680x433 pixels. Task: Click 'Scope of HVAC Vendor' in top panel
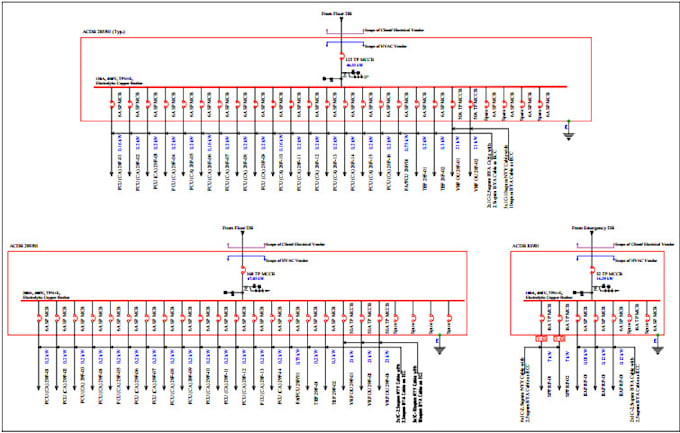click(386, 46)
